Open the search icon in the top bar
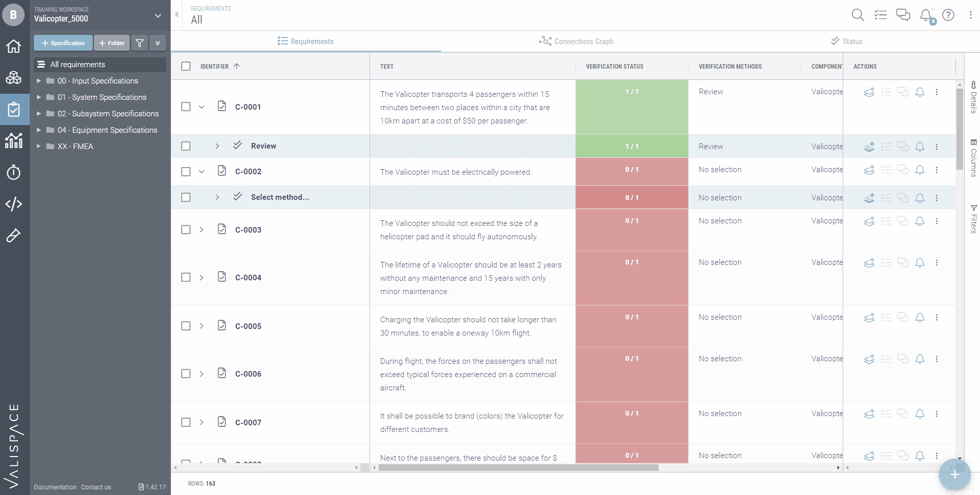980x495 pixels. [858, 15]
